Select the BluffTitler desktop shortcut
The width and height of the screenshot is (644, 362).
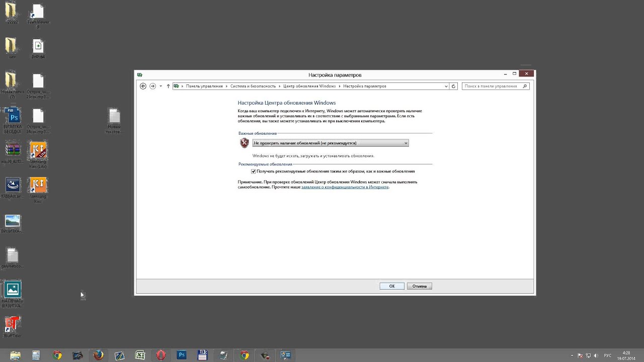tap(13, 327)
